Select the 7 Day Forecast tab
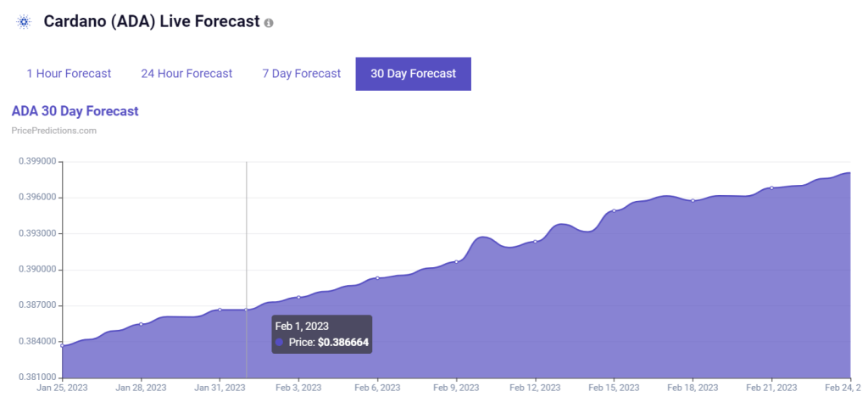Screen dimensions: 868x408 [x=302, y=74]
